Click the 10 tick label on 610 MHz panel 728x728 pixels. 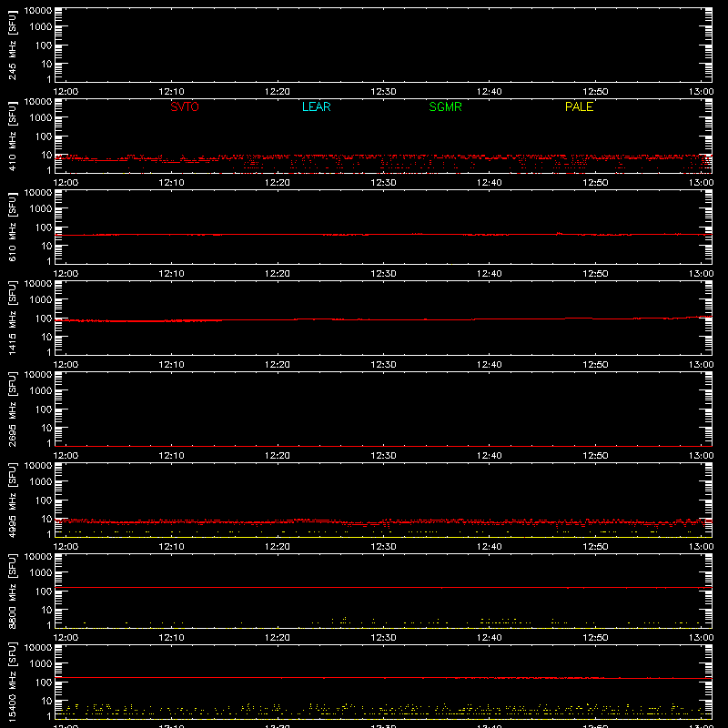46,246
